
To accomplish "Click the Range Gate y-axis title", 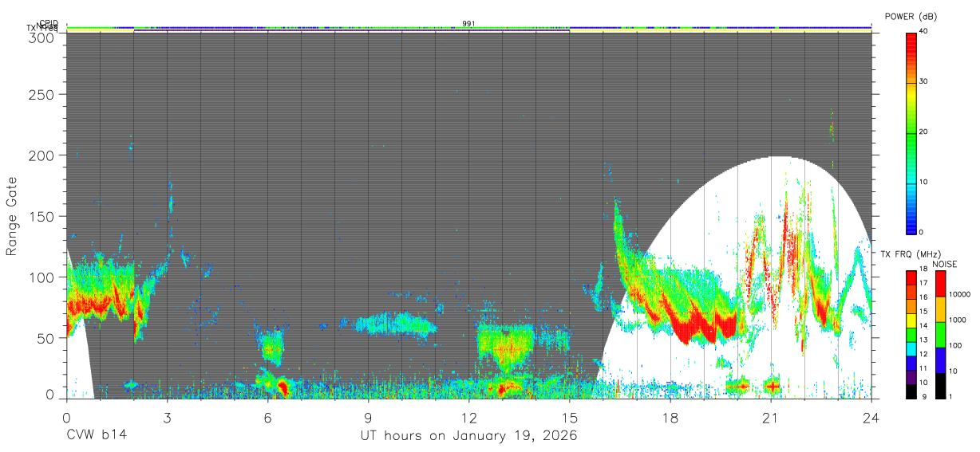I will pos(12,216).
